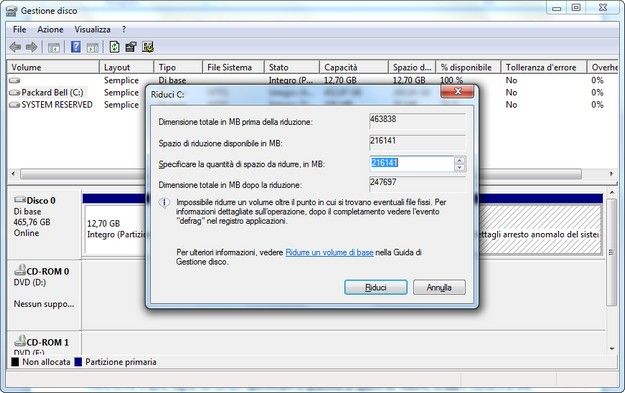Click Semplice layout in Packard Bell row
Image resolution: width=625 pixels, height=393 pixels.
click(x=121, y=92)
